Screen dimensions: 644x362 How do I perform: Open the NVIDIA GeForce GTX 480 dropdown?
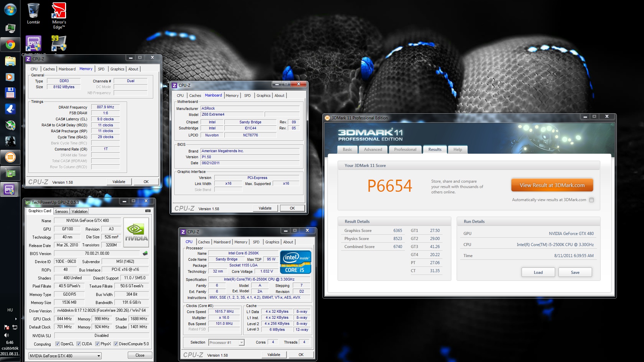tap(65, 356)
